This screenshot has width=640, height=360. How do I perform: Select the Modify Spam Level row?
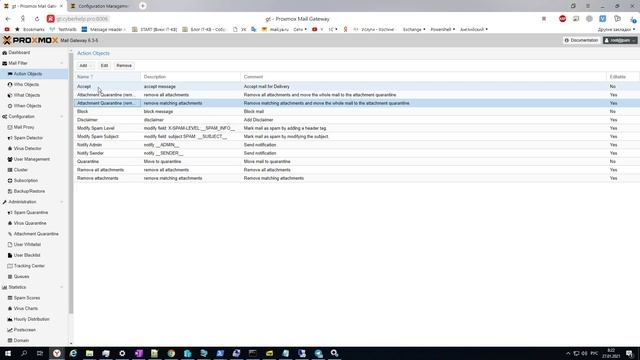pyautogui.click(x=357, y=128)
